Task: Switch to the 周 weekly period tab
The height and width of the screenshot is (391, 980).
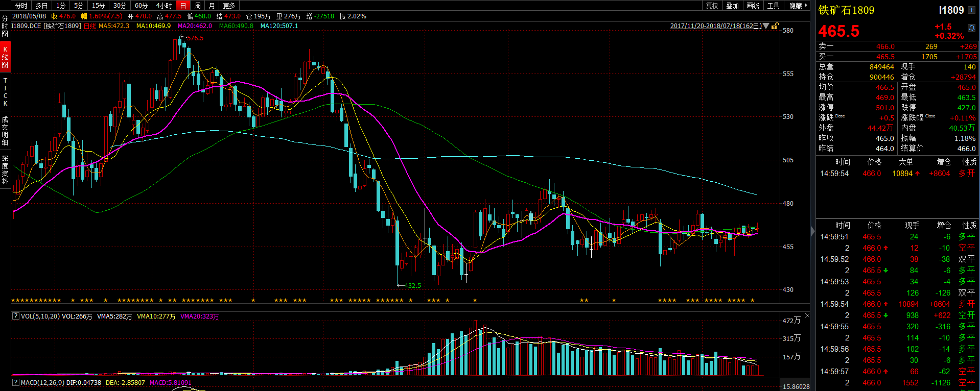Action: click(x=198, y=6)
